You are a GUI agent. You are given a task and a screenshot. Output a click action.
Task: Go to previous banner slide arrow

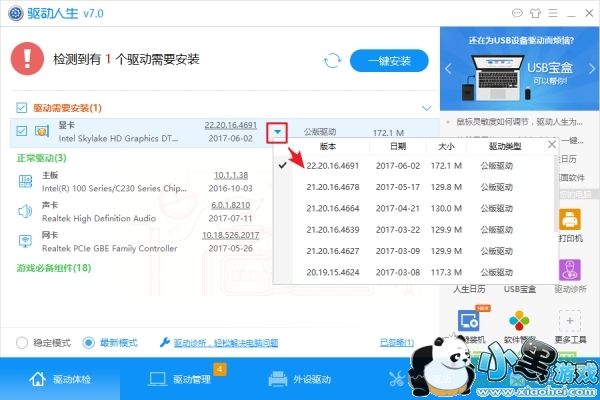tap(448, 69)
